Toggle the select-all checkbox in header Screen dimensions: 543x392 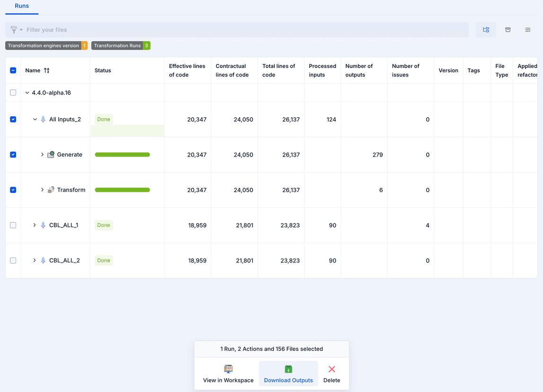(x=13, y=69)
